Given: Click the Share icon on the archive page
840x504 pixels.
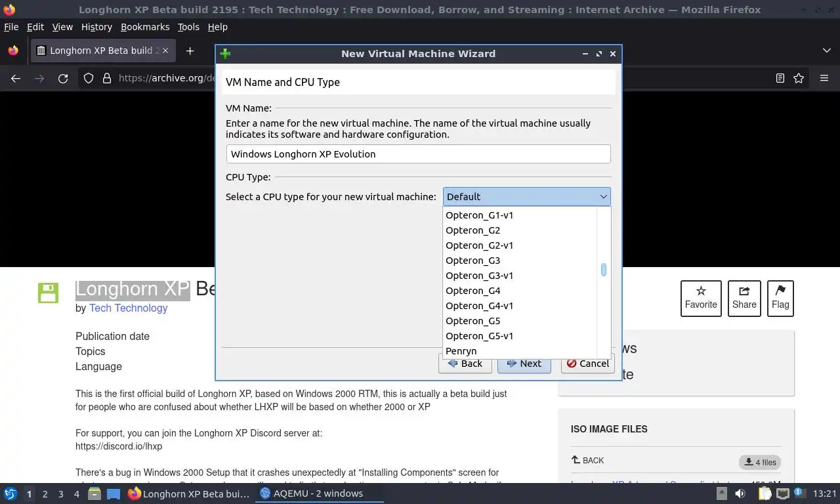Looking at the screenshot, I should pyautogui.click(x=744, y=298).
